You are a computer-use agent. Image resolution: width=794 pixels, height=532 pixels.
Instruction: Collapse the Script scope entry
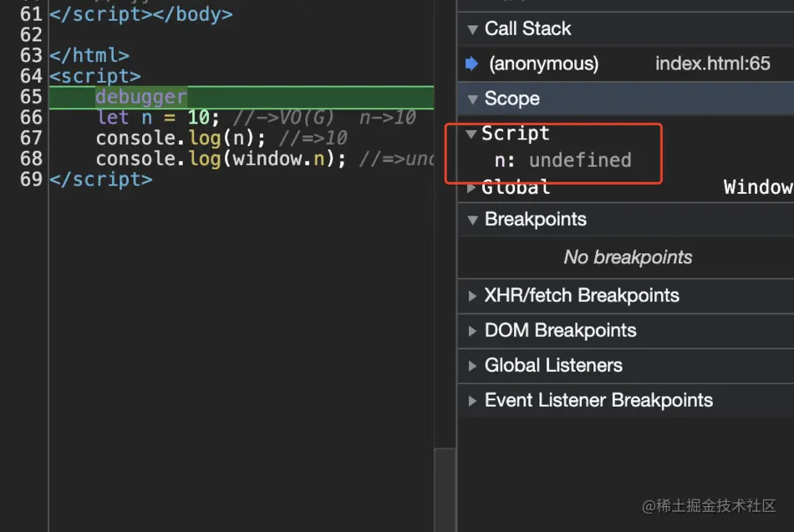471,134
